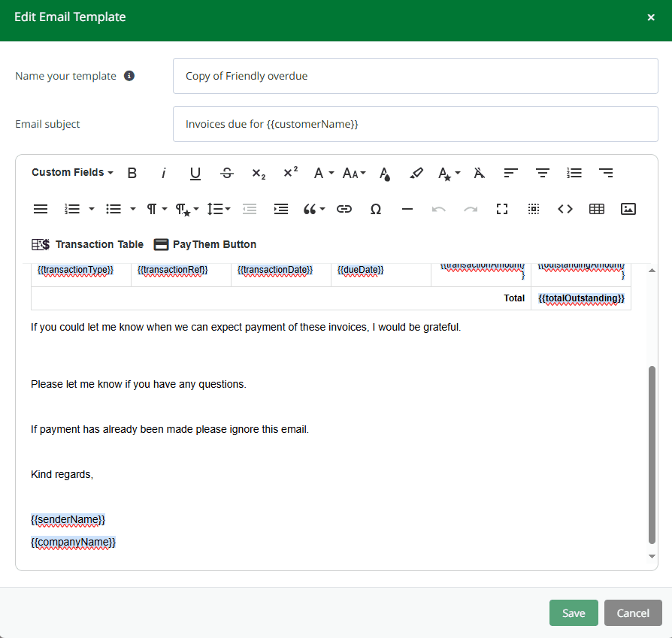672x638 pixels.
Task: Insert a horizontal line
Action: point(407,209)
